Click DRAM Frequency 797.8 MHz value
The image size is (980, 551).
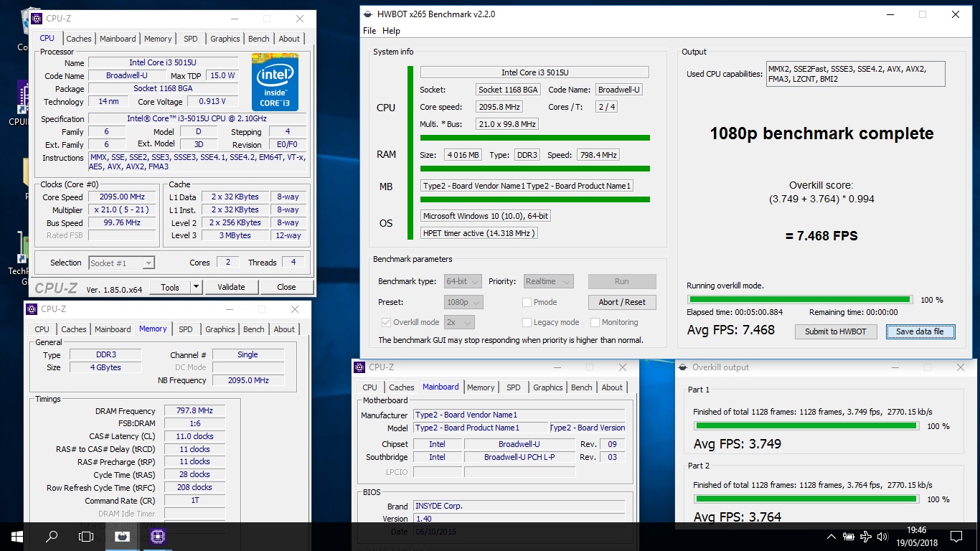194,411
